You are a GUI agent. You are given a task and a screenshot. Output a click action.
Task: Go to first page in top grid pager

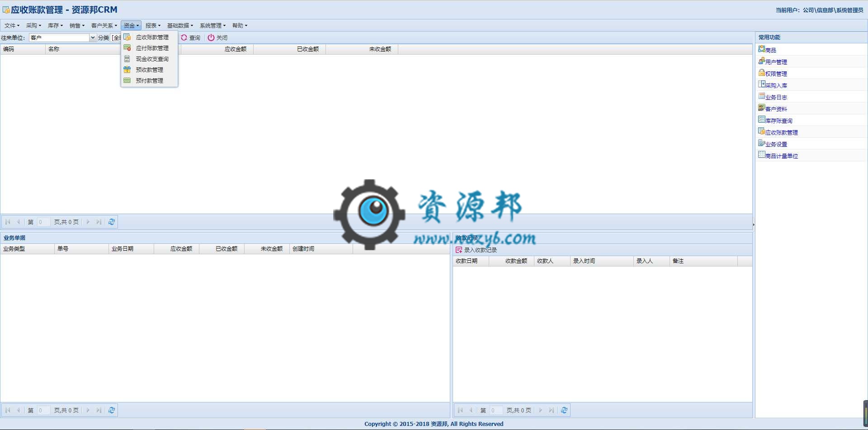tap(8, 222)
